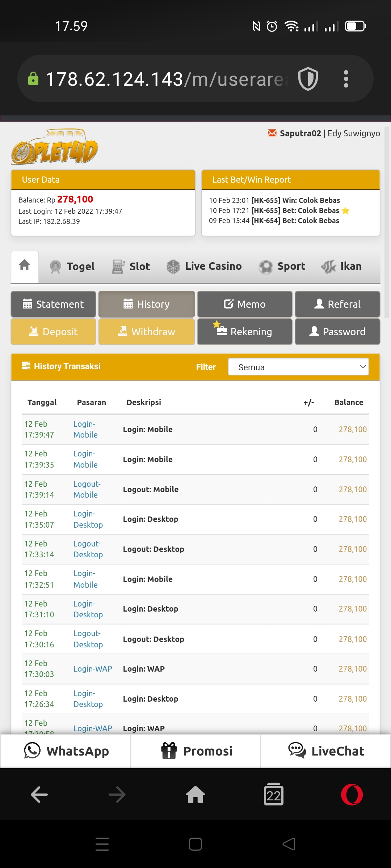Tap the Oplet4D logo

pos(55,147)
